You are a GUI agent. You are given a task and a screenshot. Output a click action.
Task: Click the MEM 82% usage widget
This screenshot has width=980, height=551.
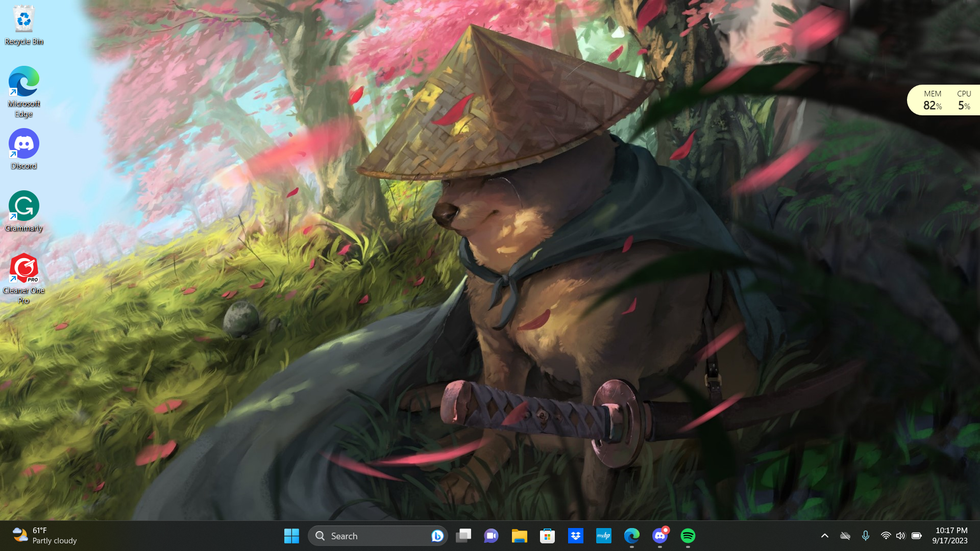click(933, 100)
